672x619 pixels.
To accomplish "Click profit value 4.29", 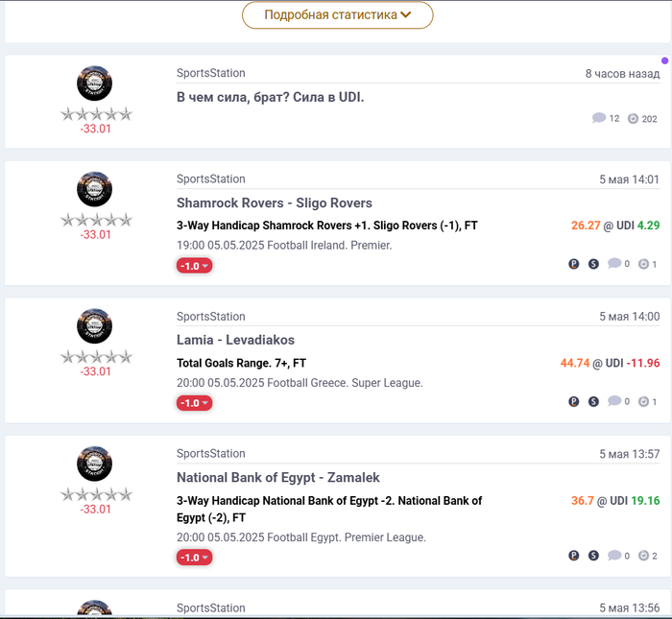I will click(x=648, y=226).
